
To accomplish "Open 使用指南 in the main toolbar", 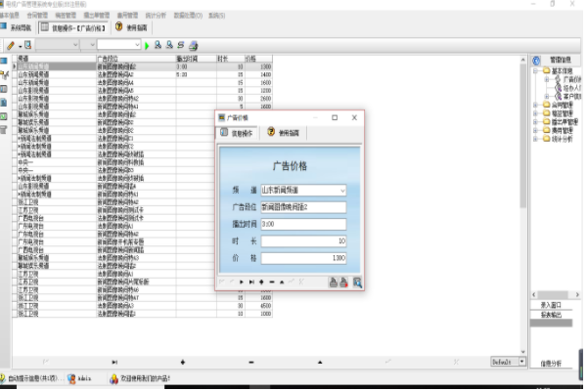I will [x=137, y=27].
